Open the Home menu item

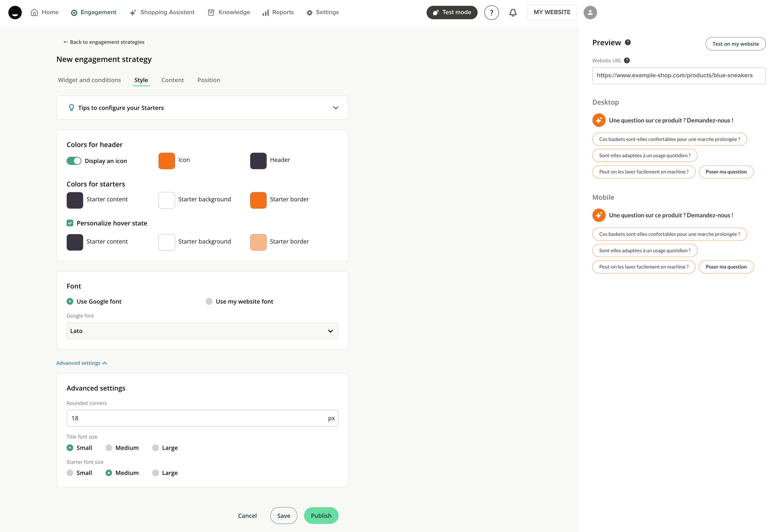45,12
